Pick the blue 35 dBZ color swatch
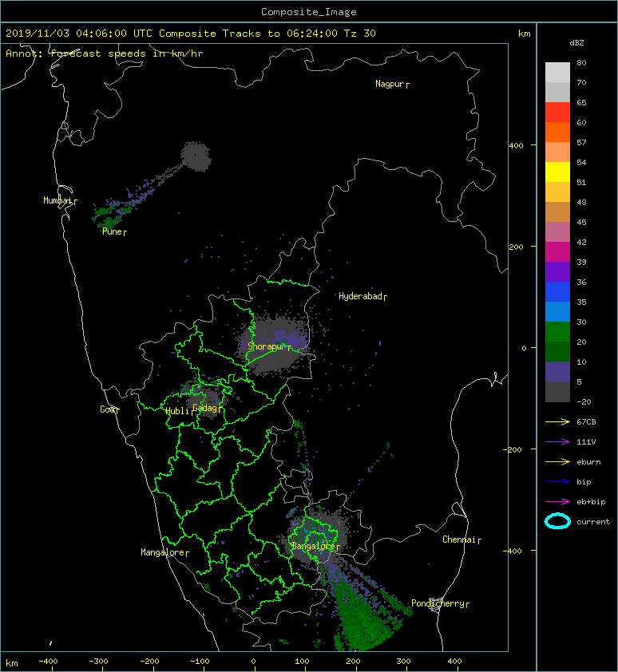The image size is (618, 672). coord(557,291)
